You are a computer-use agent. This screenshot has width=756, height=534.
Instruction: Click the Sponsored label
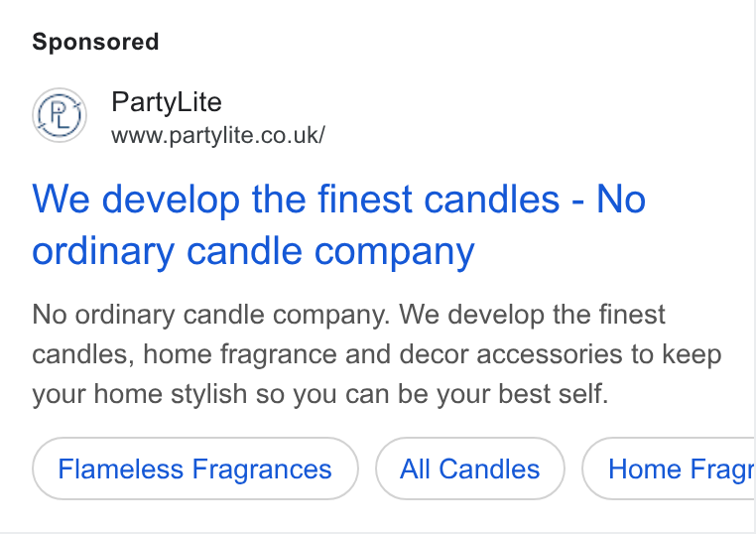(x=95, y=42)
